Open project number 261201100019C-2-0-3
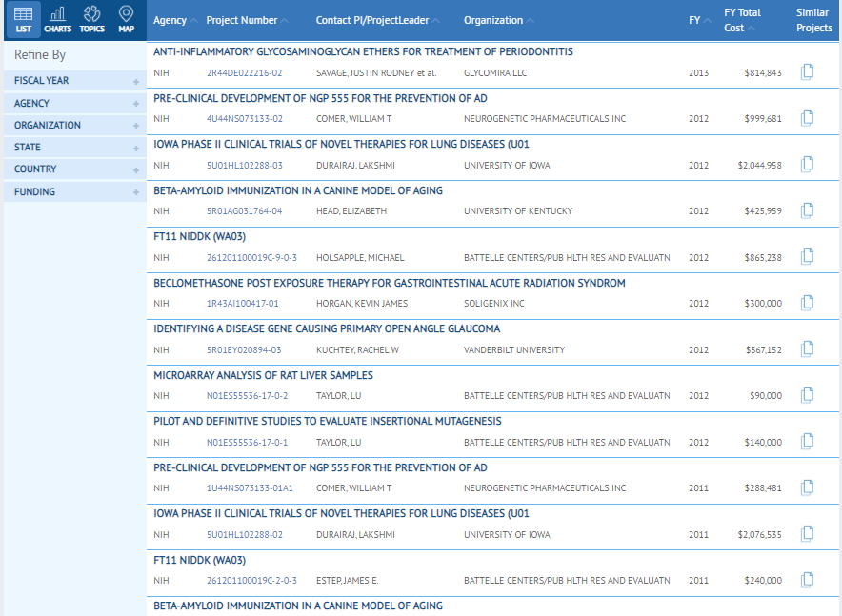This screenshot has height=616, width=842. point(251,580)
